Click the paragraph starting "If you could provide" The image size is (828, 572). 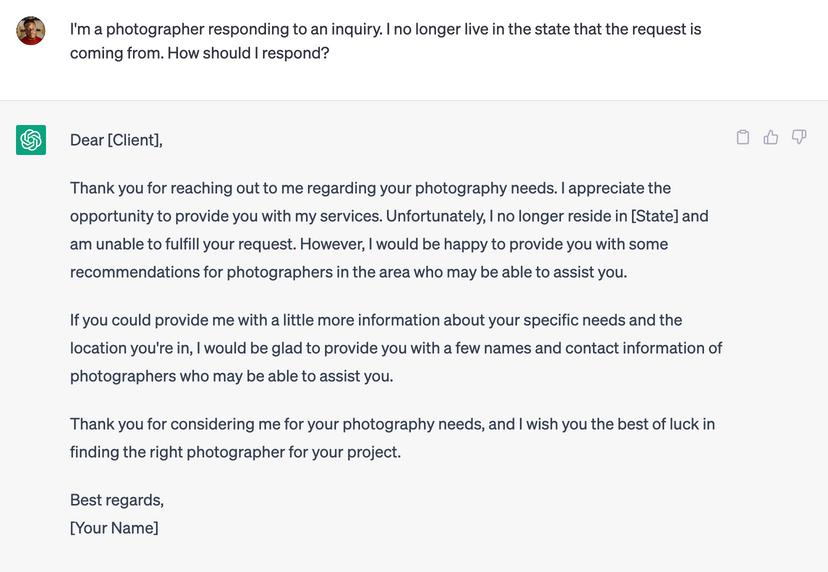(395, 348)
